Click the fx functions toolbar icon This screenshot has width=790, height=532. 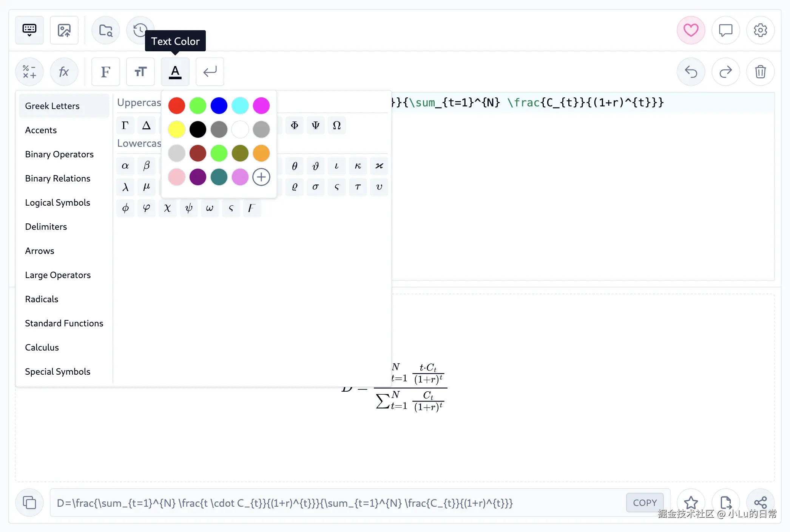click(x=64, y=72)
